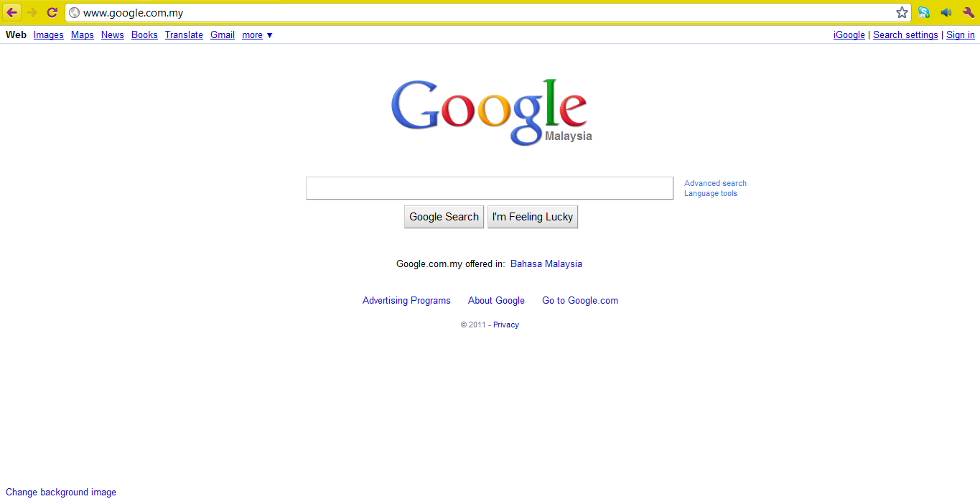This screenshot has width=980, height=504.
Task: Open News in the top navigation
Action: 113,34
